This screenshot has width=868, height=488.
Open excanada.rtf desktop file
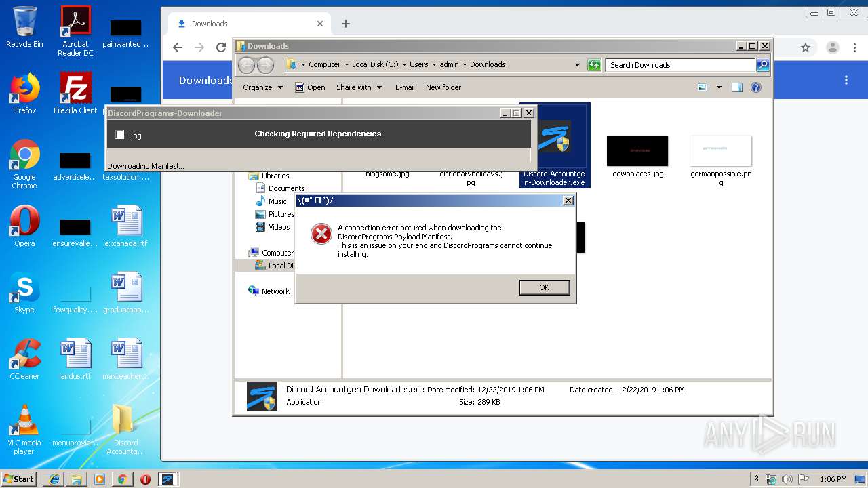pyautogui.click(x=126, y=226)
